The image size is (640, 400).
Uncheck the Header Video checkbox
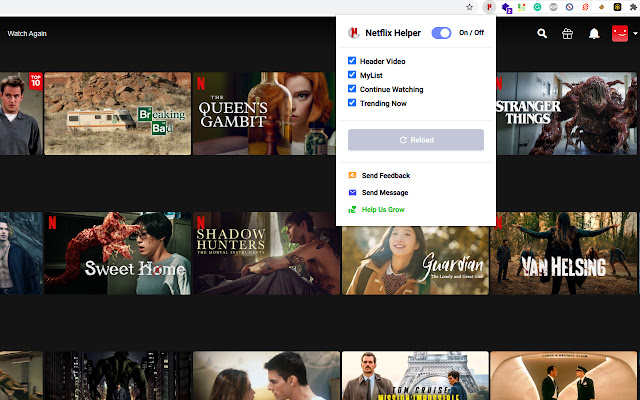352,61
